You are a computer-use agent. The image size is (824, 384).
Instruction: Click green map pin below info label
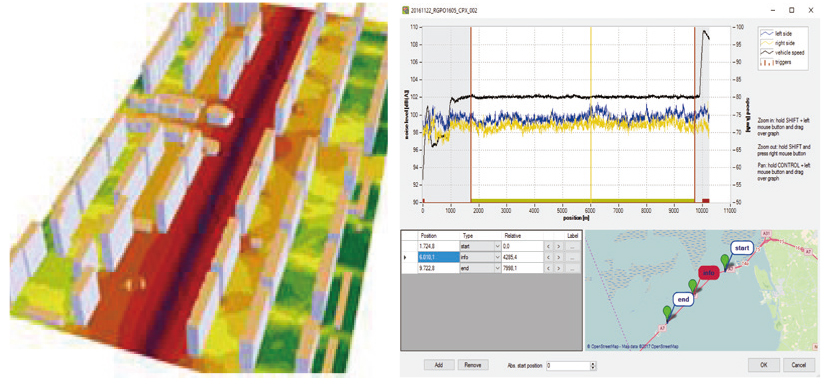pyautogui.click(x=693, y=287)
